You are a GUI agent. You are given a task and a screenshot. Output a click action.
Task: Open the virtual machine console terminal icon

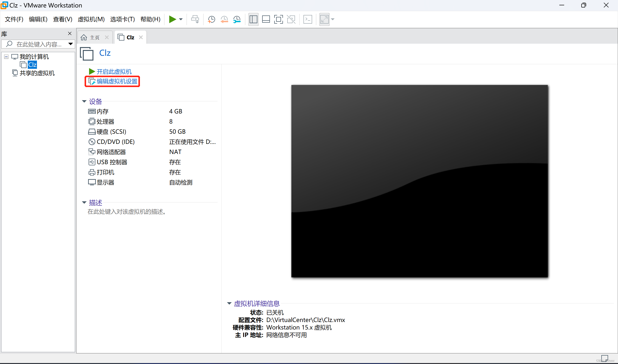308,19
